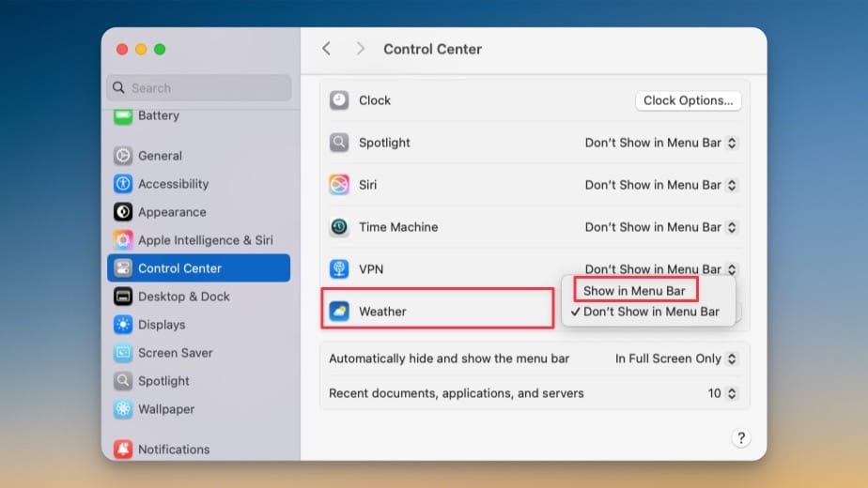
Task: Open the Spotlight menu bar dropdown
Action: [x=661, y=143]
